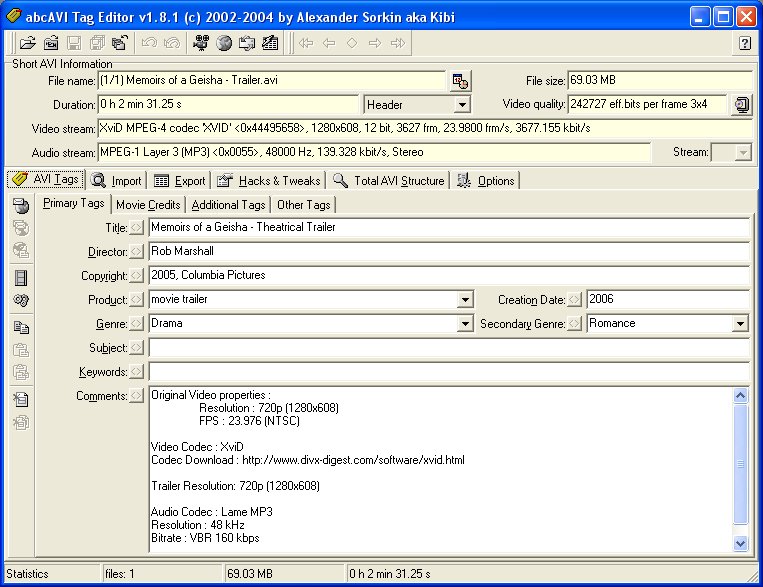Click the icon next to Video quality
This screenshot has width=763, height=587.
click(740, 105)
